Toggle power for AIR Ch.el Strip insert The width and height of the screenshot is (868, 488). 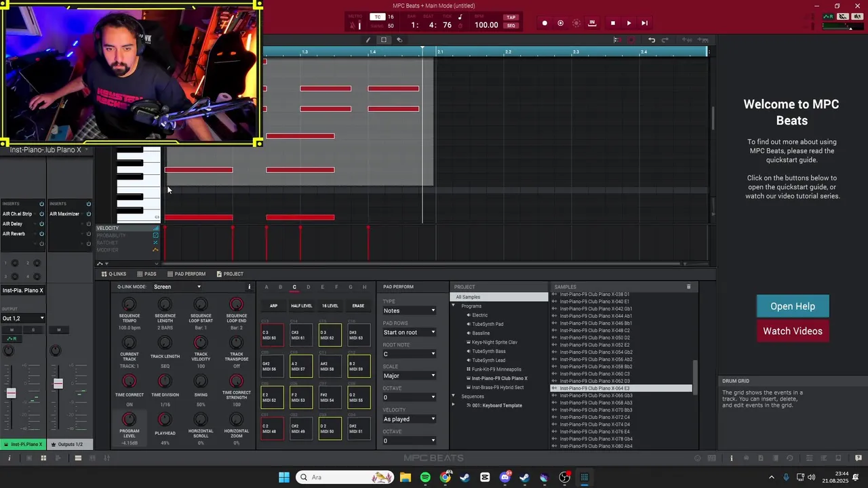pos(41,213)
